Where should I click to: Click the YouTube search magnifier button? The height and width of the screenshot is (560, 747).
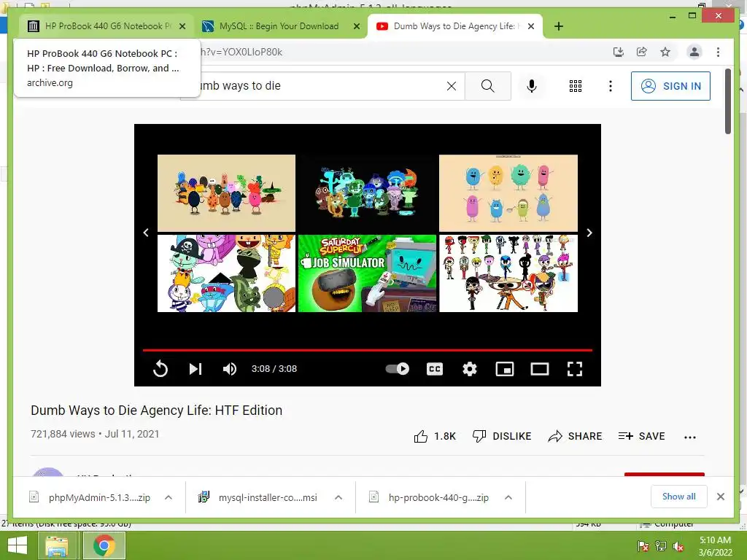click(x=488, y=86)
